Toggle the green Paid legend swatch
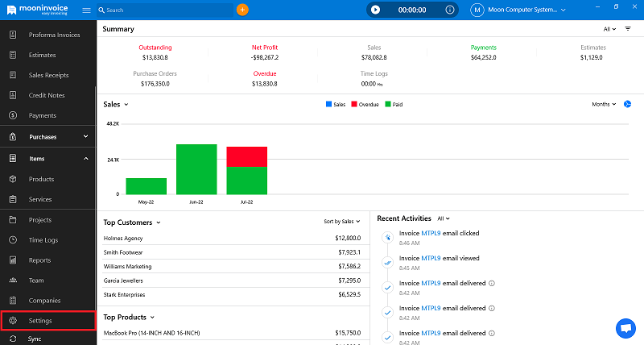This screenshot has height=345, width=644. tap(388, 105)
